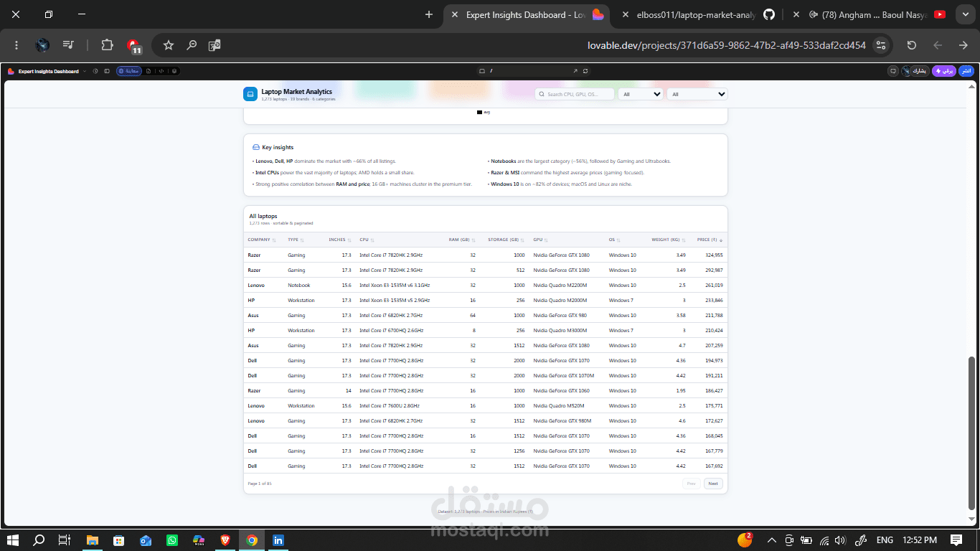This screenshot has width=980, height=551.
Task: Open the browser extensions puzzle icon
Action: pyautogui.click(x=107, y=45)
